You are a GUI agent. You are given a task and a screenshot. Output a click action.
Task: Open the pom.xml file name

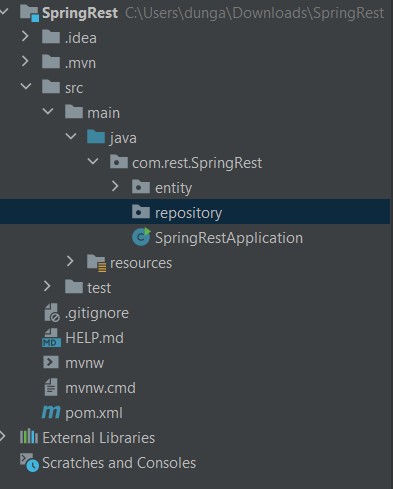[94, 413]
